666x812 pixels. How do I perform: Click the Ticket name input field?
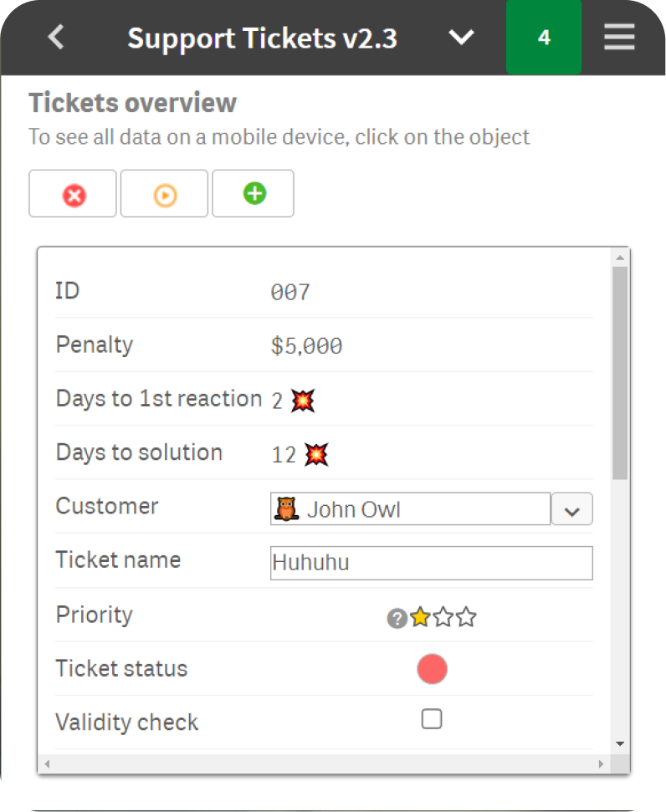(x=432, y=563)
